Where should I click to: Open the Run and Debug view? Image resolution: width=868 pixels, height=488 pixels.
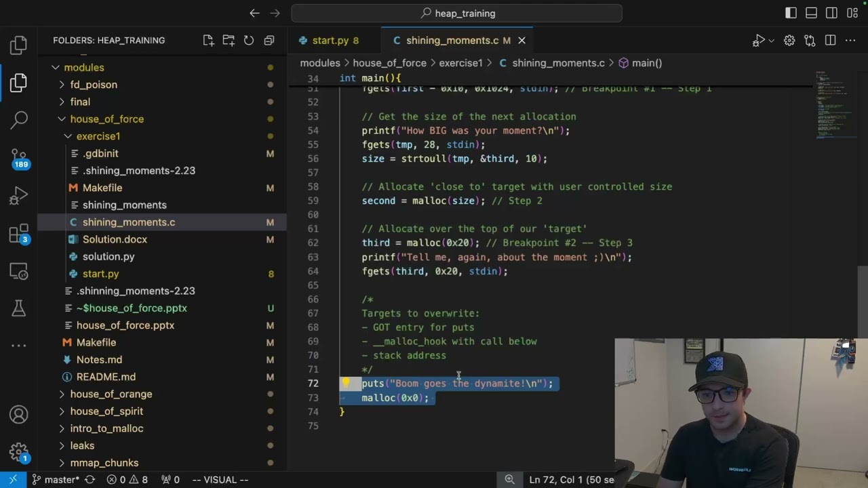(19, 196)
